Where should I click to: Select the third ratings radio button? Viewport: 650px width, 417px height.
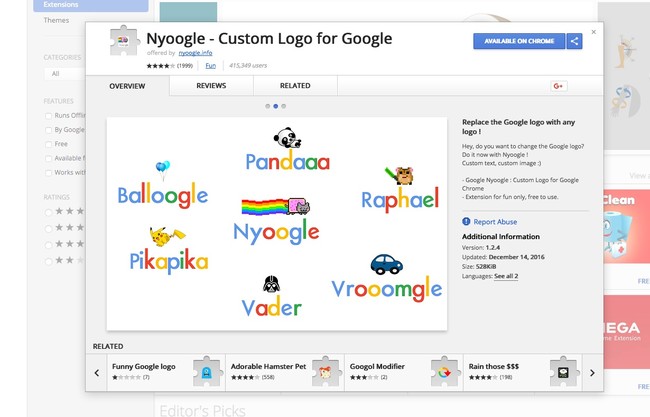point(49,245)
